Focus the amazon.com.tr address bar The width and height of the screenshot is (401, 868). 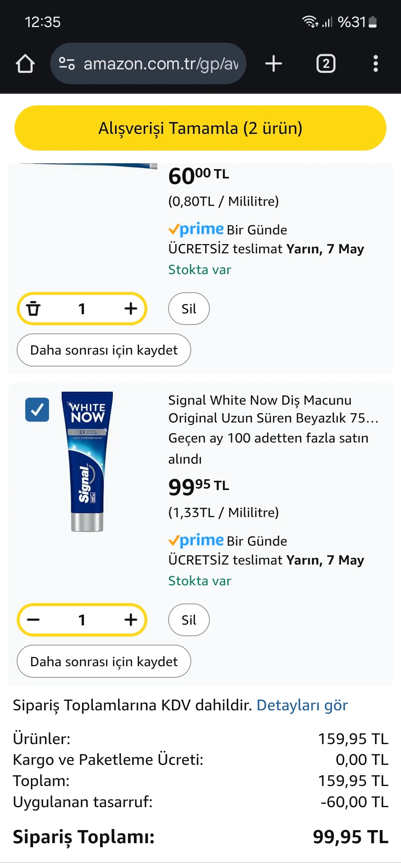[x=160, y=63]
